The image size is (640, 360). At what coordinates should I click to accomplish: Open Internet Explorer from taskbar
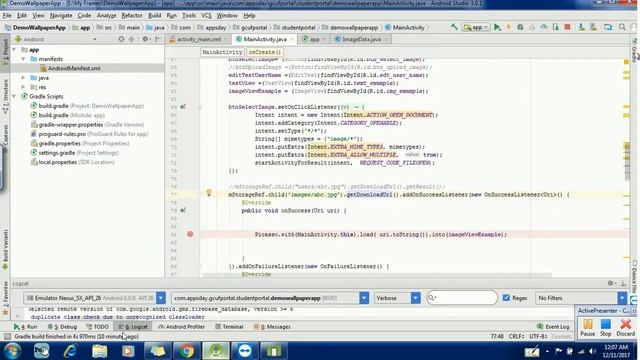click(70, 351)
